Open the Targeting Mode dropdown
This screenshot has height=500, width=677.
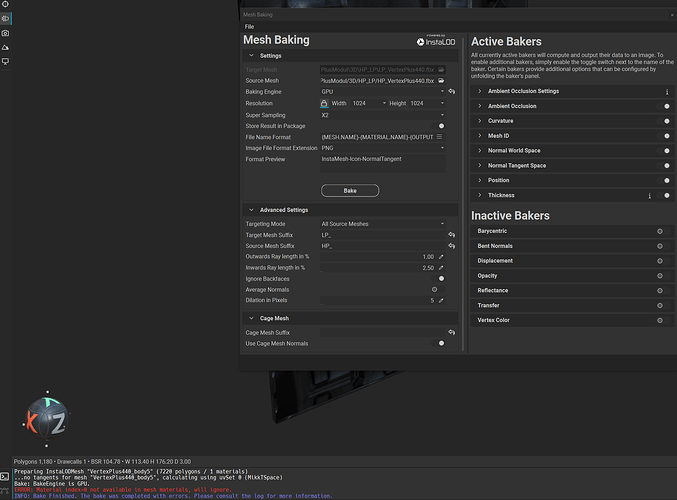380,223
